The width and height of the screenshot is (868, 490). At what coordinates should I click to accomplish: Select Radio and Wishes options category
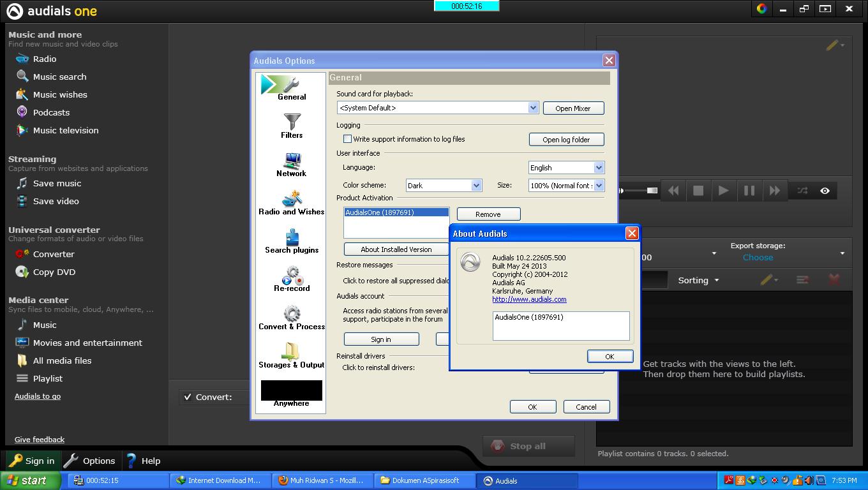(292, 203)
